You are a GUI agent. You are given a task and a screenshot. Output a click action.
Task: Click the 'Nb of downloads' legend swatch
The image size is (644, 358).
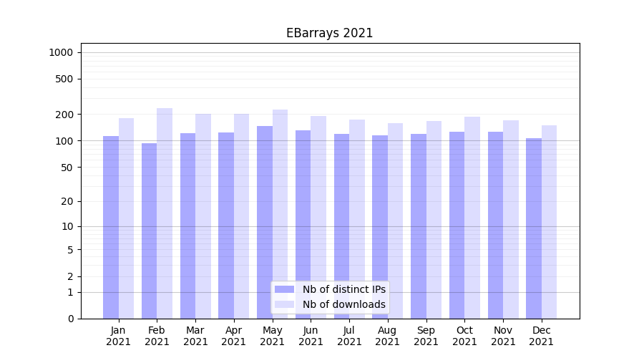[284, 304]
